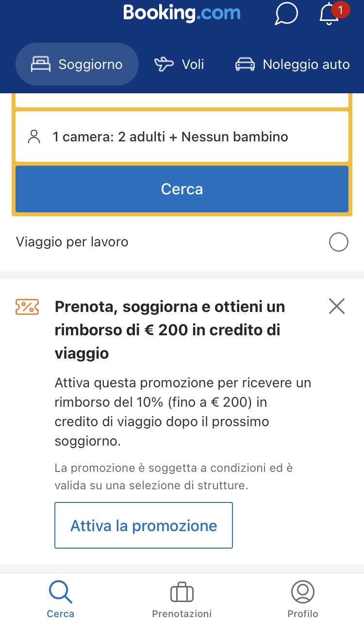The height and width of the screenshot is (621, 364).
Task: Open Prenotazioni suitcase icon in bottom bar
Action: click(182, 593)
